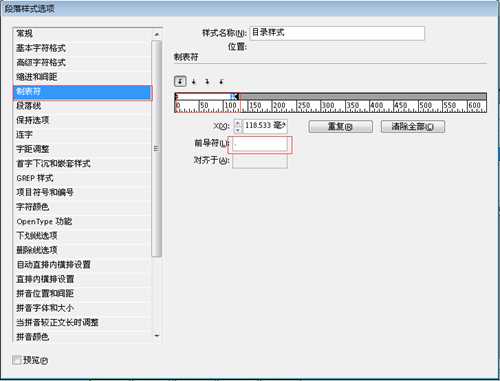The image size is (500, 381).
Task: Enable the 预览 preview checkbox
Action: (x=16, y=360)
